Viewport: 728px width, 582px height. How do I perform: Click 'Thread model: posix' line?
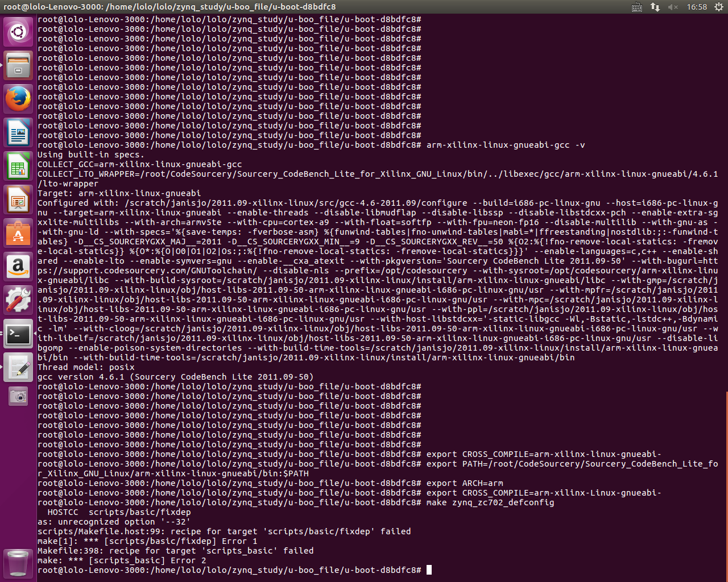point(86,367)
